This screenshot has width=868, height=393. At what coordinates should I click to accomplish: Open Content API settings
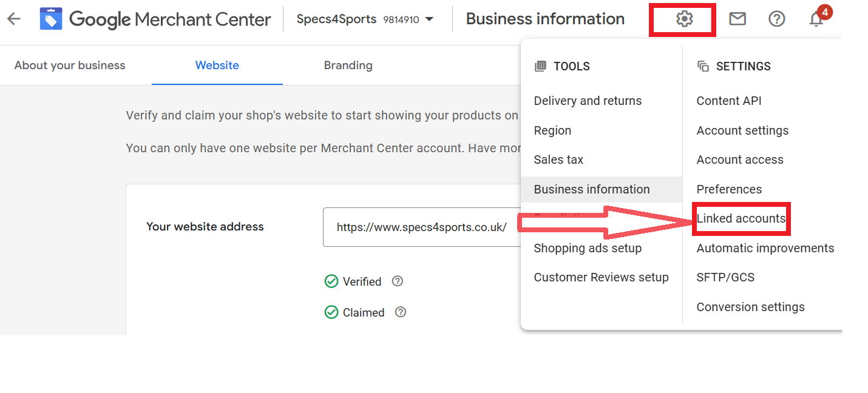tap(729, 101)
